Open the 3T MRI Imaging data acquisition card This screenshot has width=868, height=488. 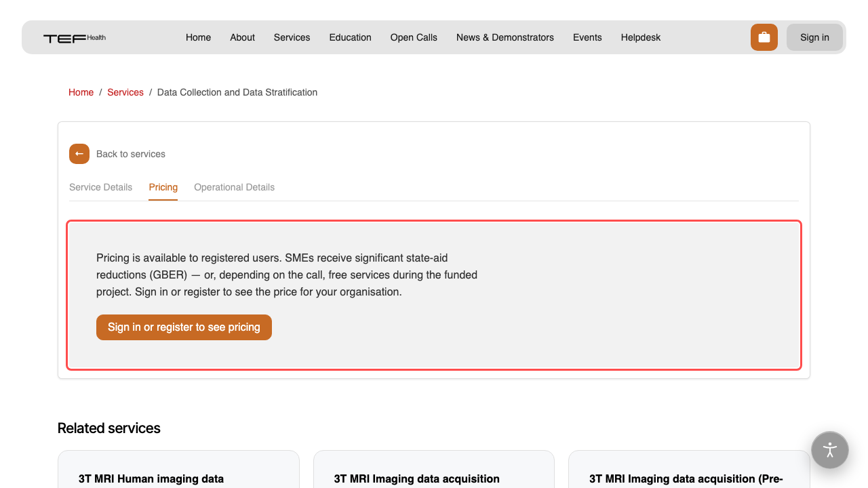(x=434, y=470)
